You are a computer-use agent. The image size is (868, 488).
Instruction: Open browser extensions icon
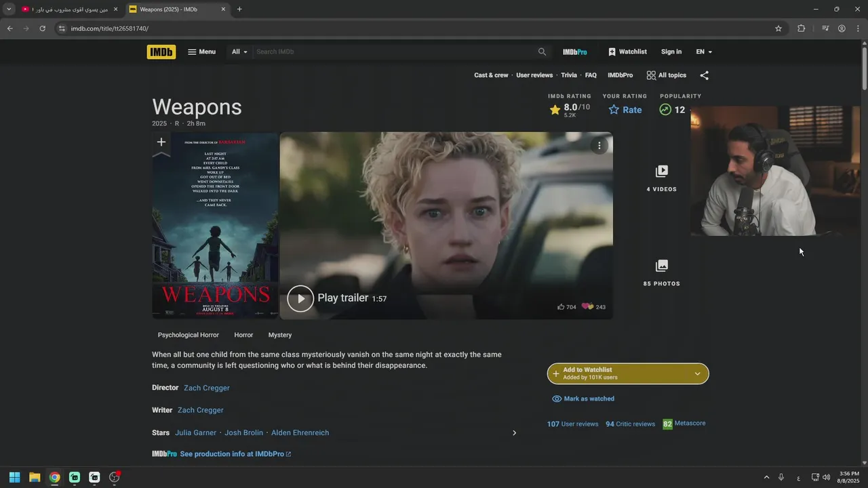pyautogui.click(x=801, y=28)
